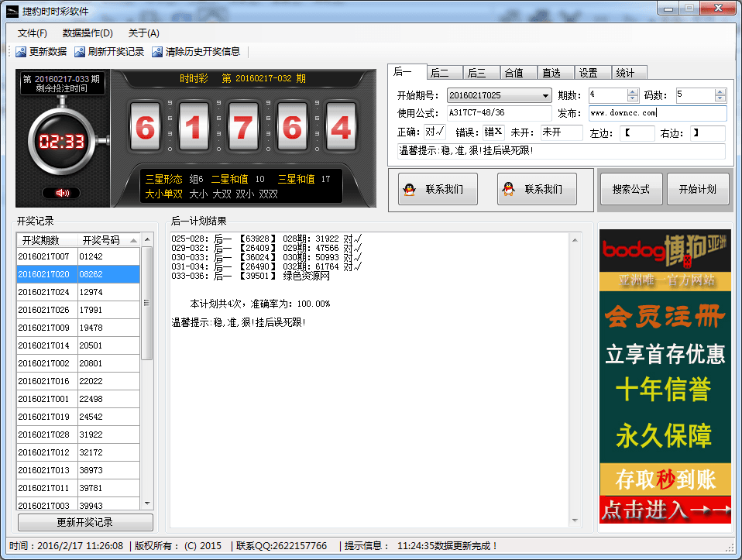742x560 pixels.
Task: Decrease 码数 value with the down arrow
Action: coord(720,99)
